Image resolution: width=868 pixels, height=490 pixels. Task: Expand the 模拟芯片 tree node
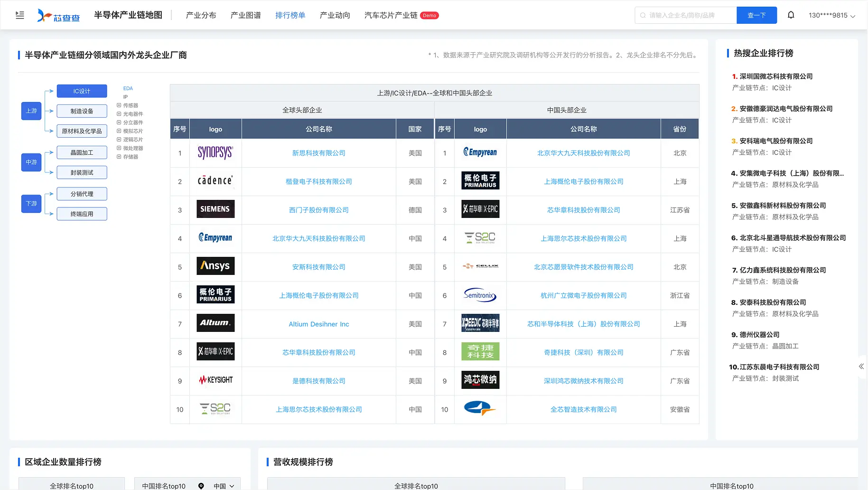coord(119,131)
